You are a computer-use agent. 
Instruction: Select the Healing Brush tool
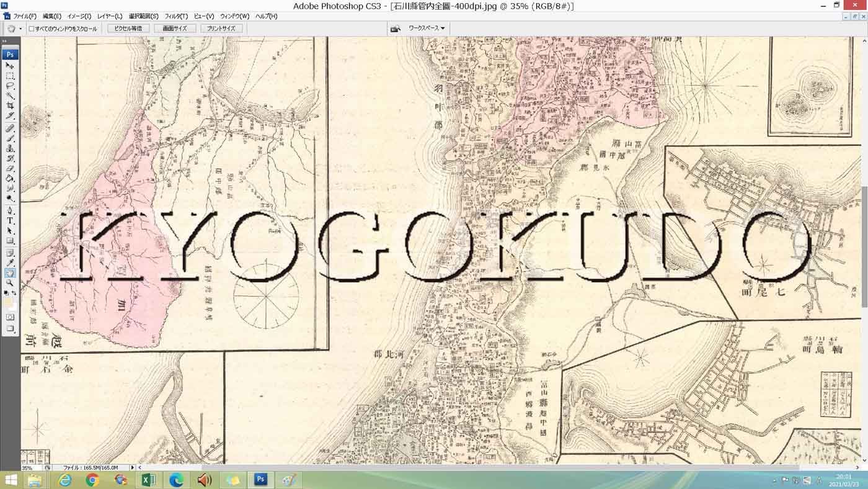[10, 128]
